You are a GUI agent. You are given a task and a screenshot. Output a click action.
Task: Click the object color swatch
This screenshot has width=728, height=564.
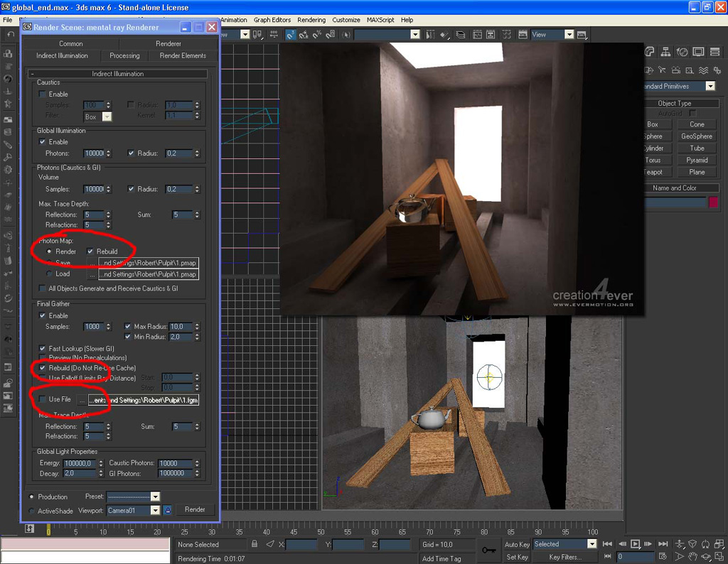713,202
